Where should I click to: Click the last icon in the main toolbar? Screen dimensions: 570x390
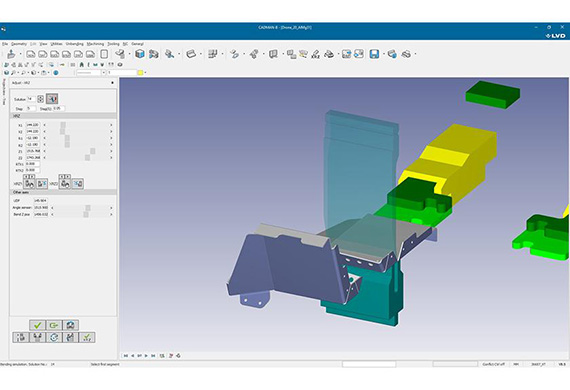pos(406,54)
